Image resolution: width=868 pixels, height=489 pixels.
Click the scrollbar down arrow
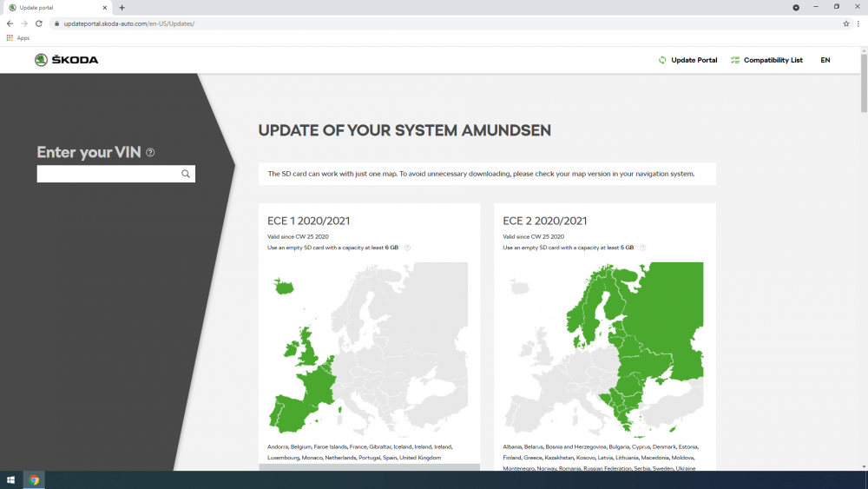pos(864,466)
